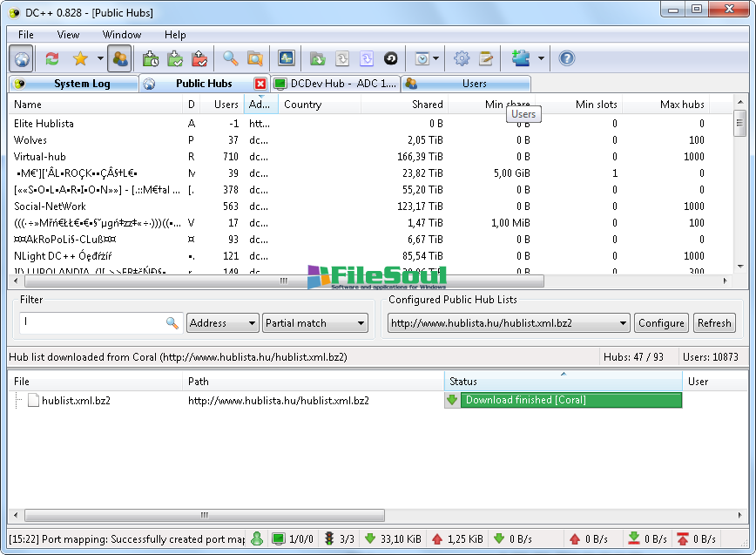Sort transfers by Path column header

tap(313, 382)
